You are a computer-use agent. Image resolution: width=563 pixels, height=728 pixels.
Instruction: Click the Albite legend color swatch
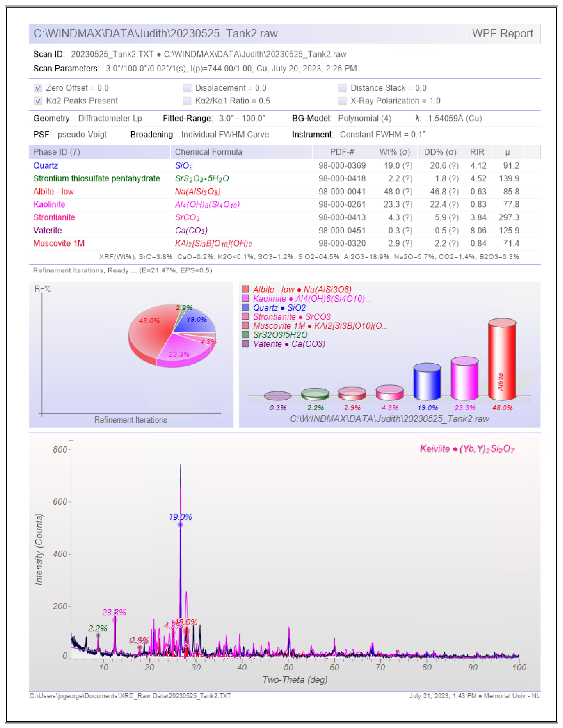(x=245, y=289)
